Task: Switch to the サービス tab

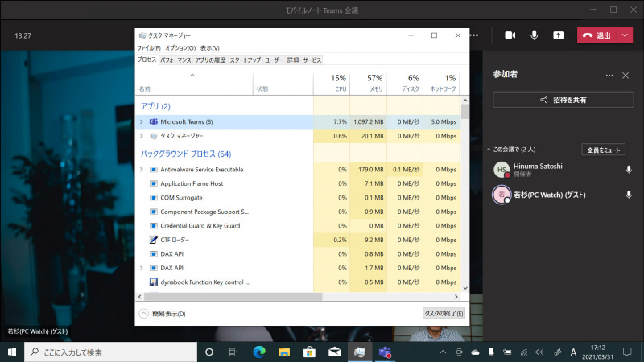Action: coord(312,60)
